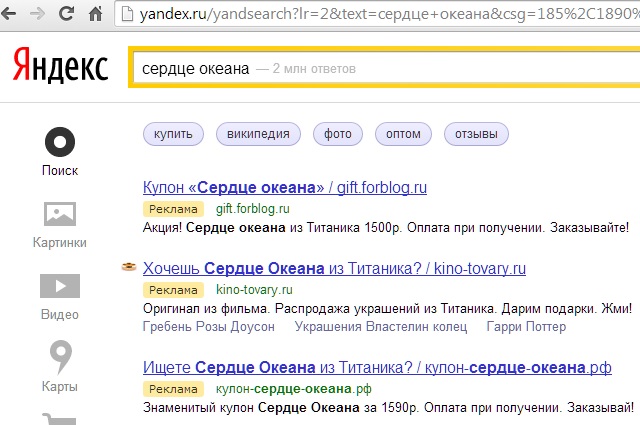The image size is (640, 425).
Task: Refine the search with the википедия chip
Action: pyautogui.click(x=258, y=134)
